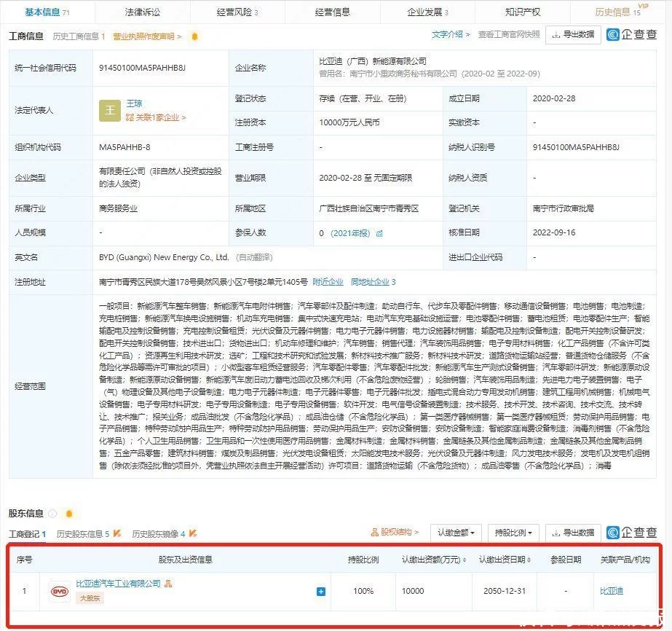Screen dimensions: 672x631
Task: Go to the 经营信息 tab
Action: pyautogui.click(x=332, y=12)
